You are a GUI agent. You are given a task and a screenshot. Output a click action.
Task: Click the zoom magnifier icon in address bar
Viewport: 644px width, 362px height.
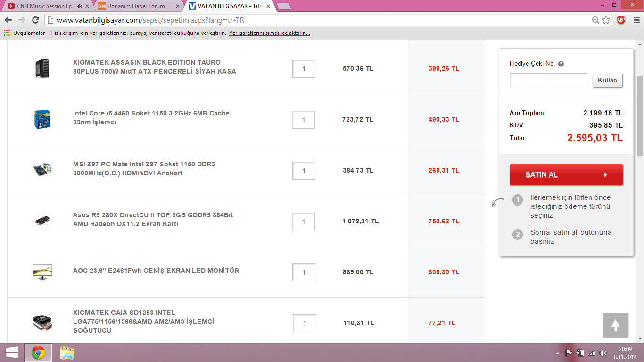coord(596,20)
